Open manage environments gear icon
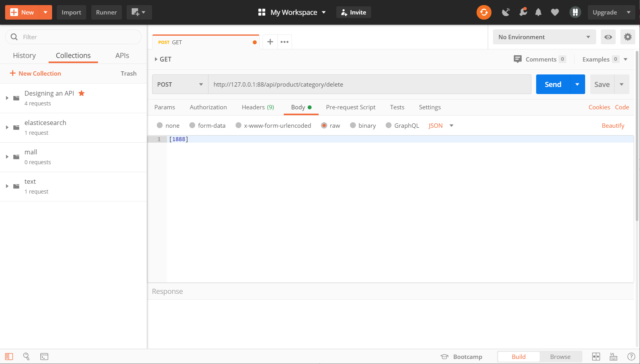The width and height of the screenshot is (640, 364). click(628, 37)
